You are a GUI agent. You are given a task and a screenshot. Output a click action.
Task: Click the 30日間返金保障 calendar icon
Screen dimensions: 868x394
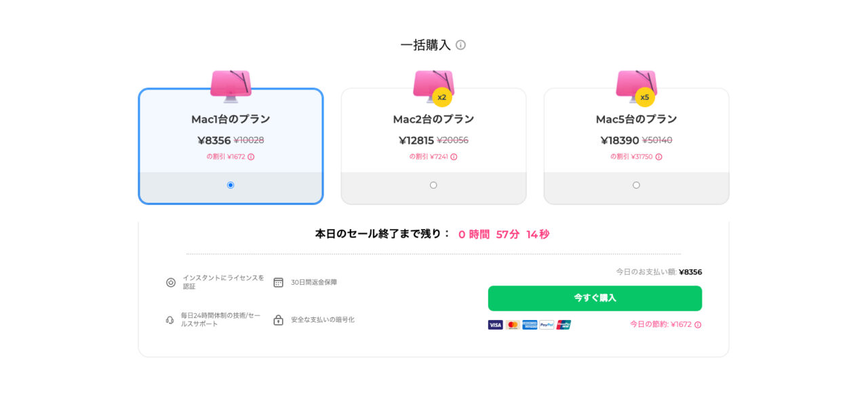[x=278, y=282]
